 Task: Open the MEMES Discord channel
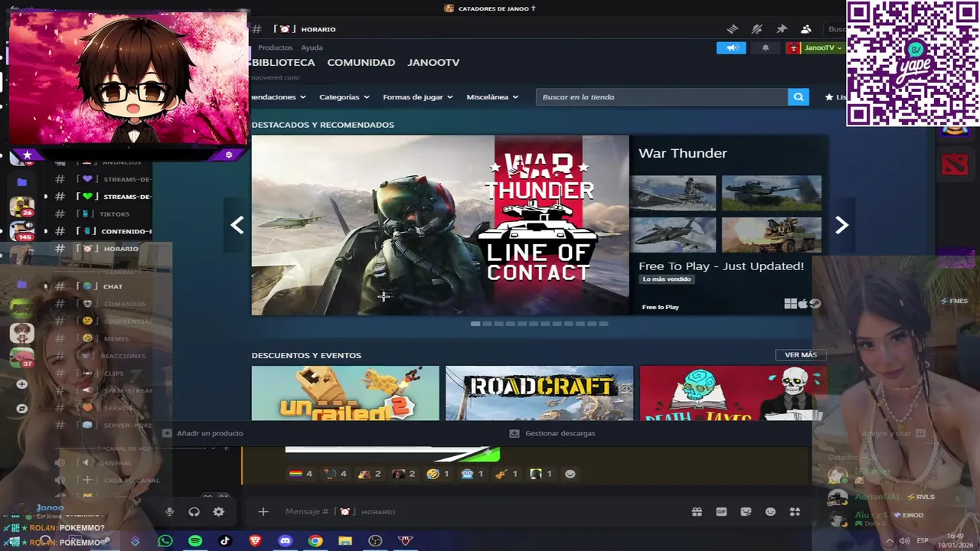103,338
